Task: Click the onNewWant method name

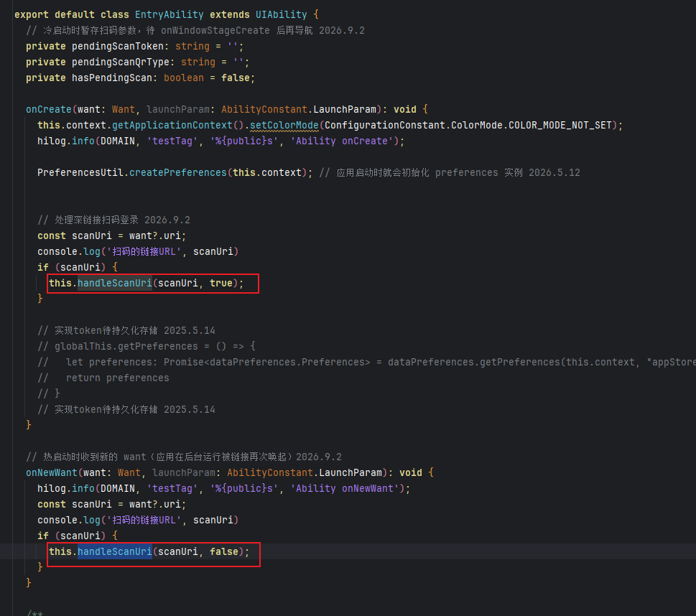Action: pyautogui.click(x=52, y=472)
